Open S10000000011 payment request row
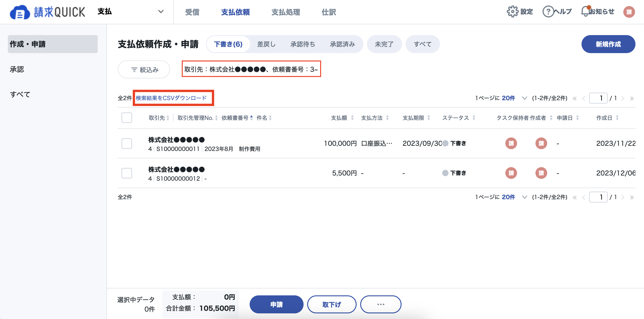Screen dimensions: 644x319 [377, 144]
